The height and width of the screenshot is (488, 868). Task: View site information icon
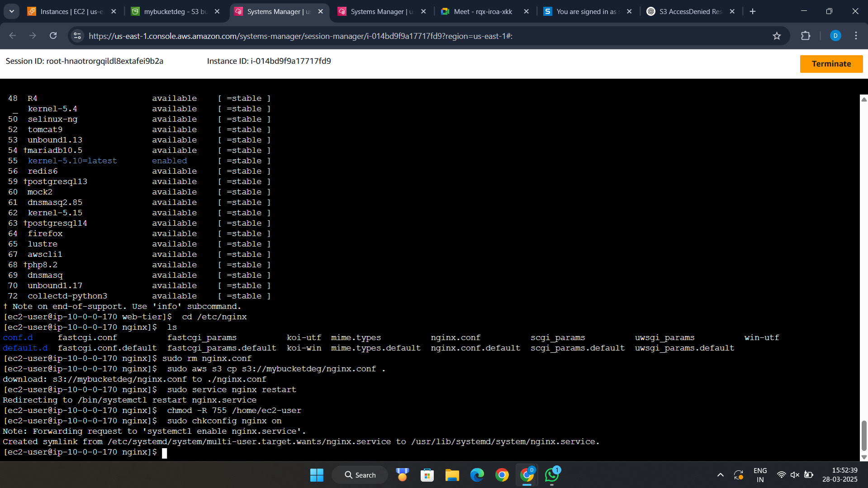click(x=77, y=36)
